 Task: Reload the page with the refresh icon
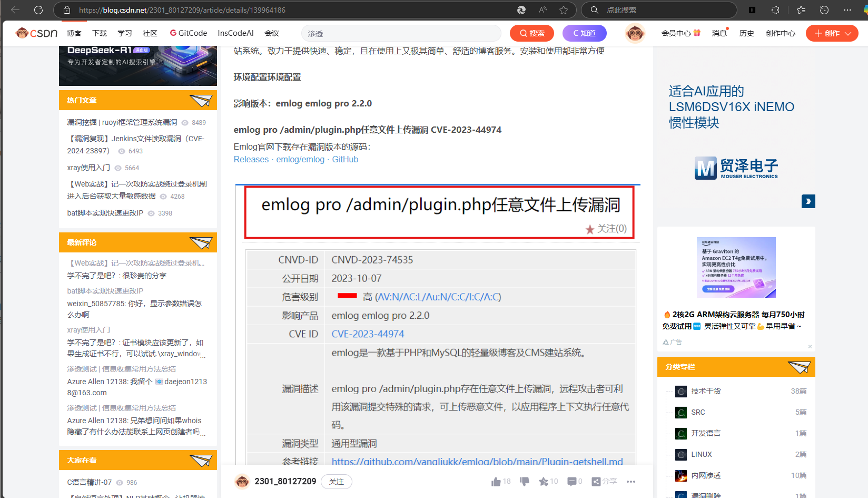(x=38, y=10)
